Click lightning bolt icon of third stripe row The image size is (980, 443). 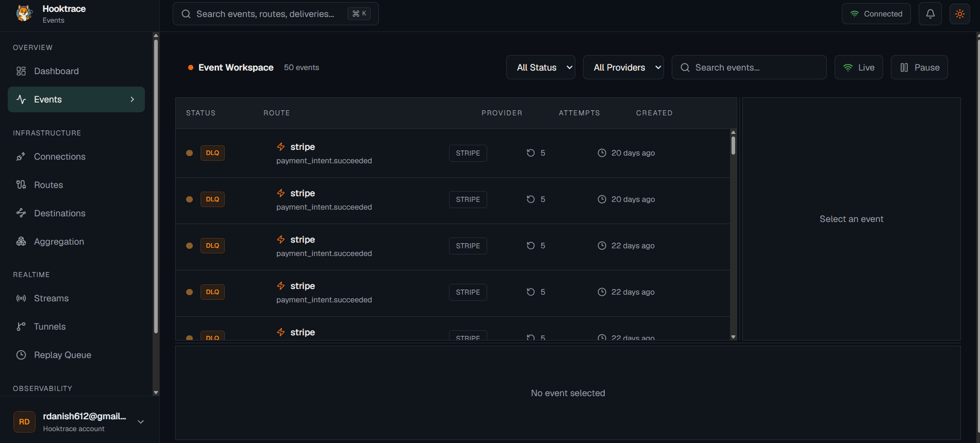point(281,240)
